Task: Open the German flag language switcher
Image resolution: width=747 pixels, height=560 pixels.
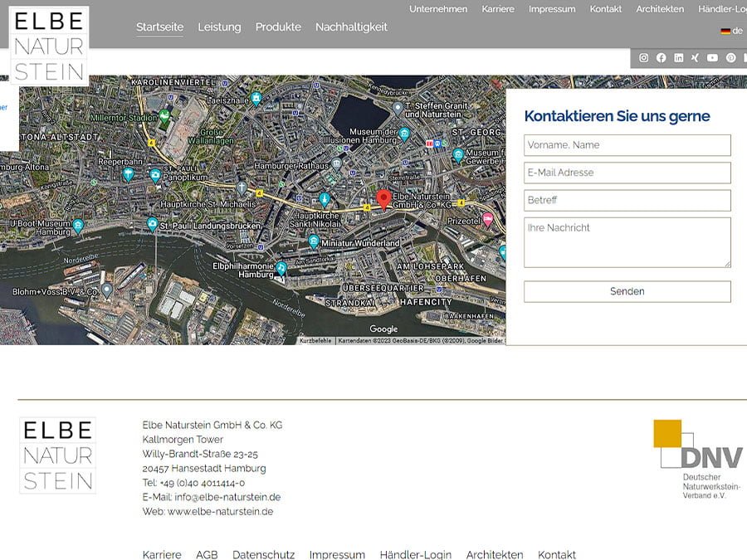Action: [x=721, y=30]
